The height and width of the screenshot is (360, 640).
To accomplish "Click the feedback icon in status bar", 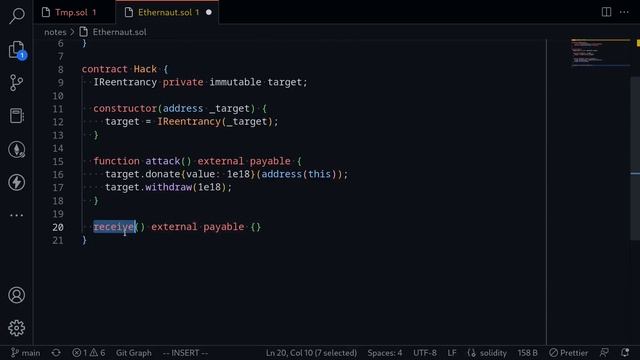I will pos(604,353).
